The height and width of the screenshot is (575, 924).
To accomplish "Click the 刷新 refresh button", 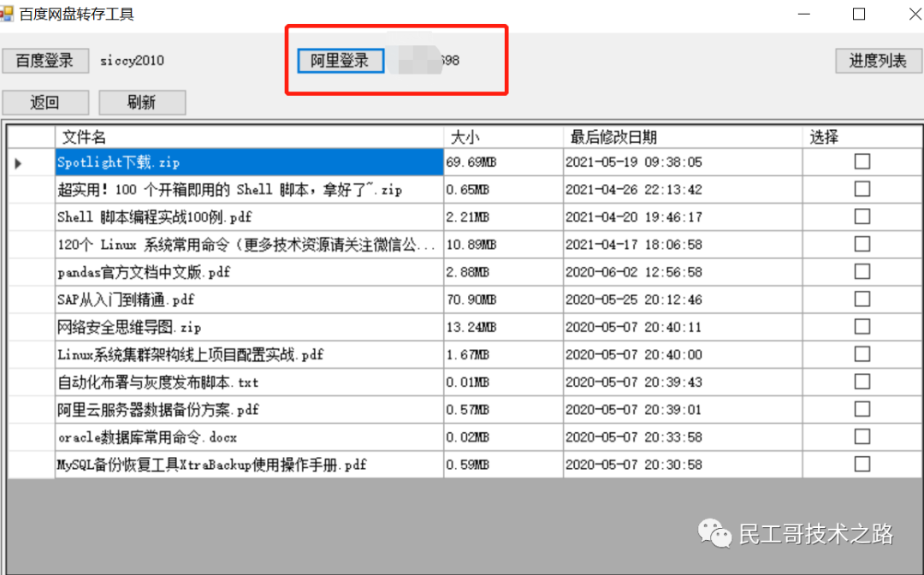I will click(142, 103).
